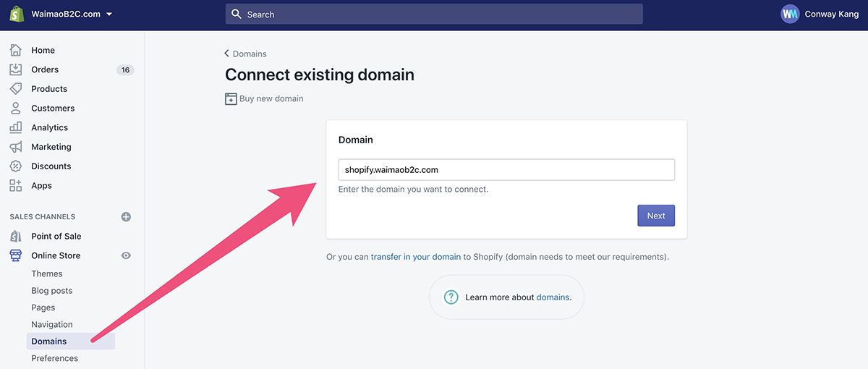Screen dimensions: 868x369
Task: Follow the transfer in your domain link
Action: click(416, 257)
